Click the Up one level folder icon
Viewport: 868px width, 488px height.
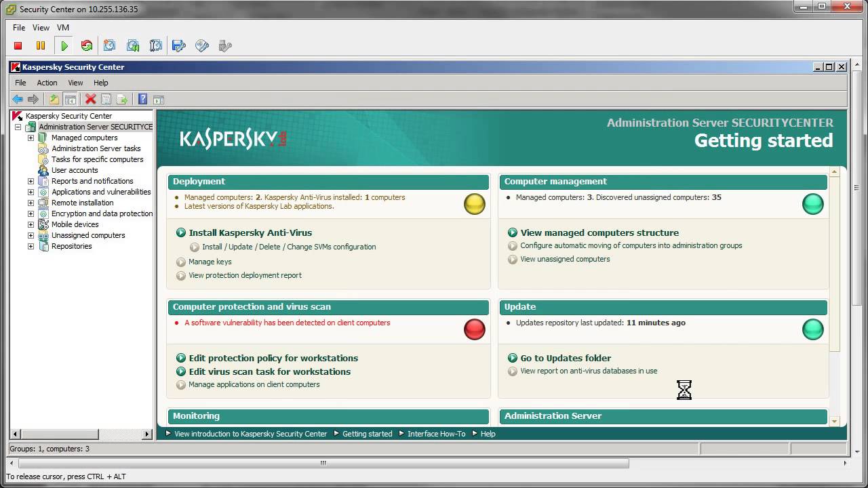coord(54,100)
